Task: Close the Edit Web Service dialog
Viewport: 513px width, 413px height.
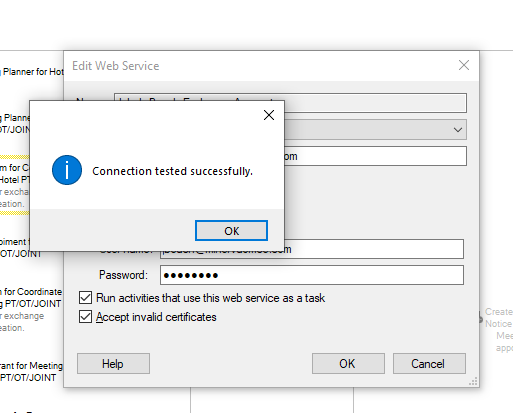Action: pyautogui.click(x=464, y=65)
